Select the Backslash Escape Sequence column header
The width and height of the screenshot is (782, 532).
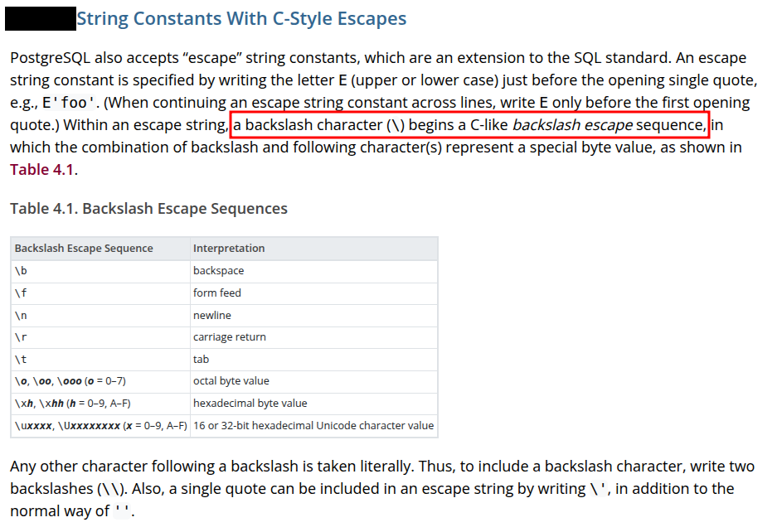pos(84,249)
